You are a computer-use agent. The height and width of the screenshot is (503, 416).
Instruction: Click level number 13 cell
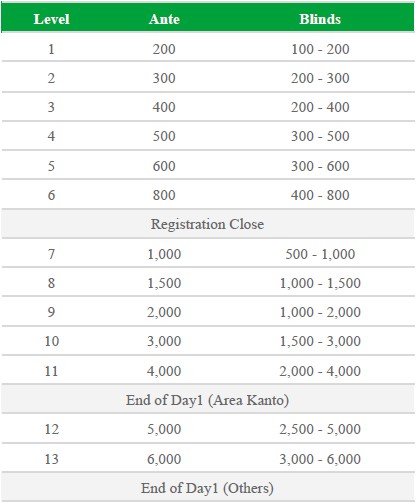point(51,459)
